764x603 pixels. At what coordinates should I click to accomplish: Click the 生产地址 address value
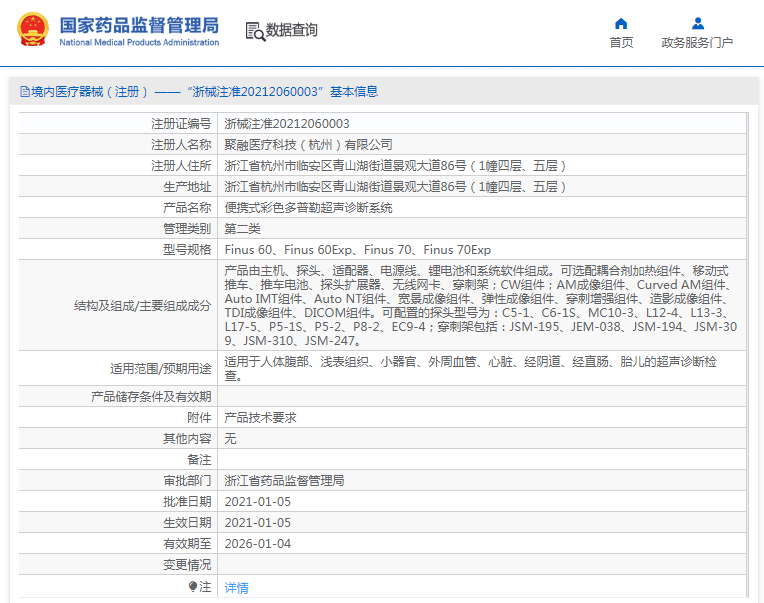395,187
